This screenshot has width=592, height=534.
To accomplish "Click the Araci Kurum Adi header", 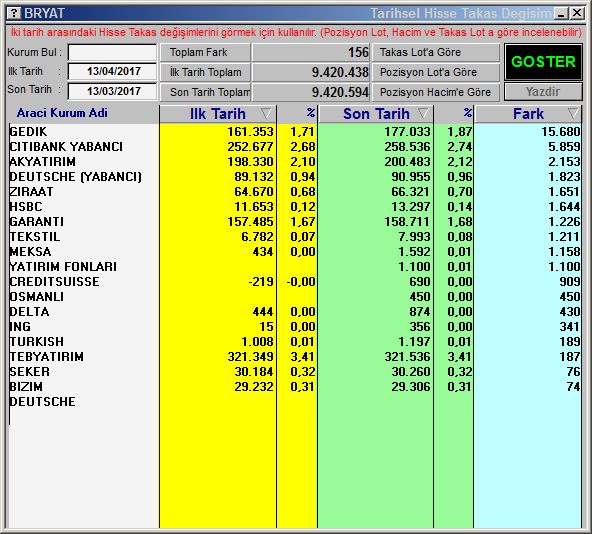I will (x=62, y=113).
